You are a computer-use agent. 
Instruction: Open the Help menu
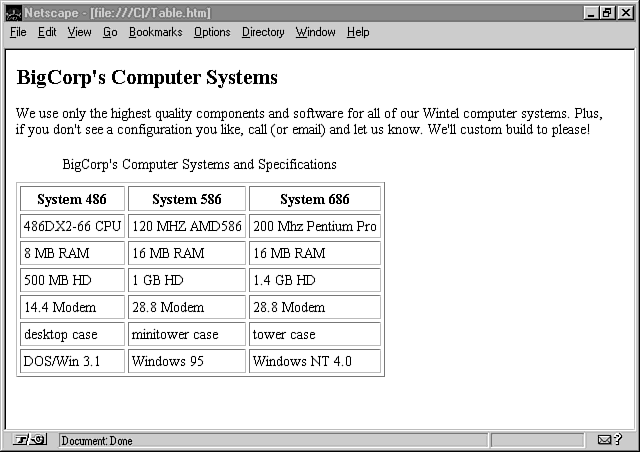pos(358,32)
